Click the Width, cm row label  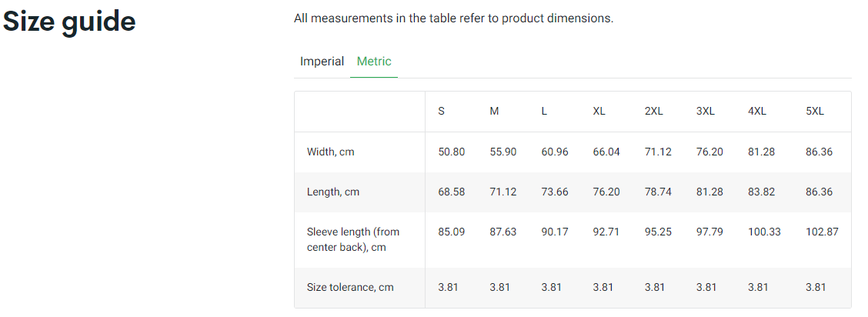pyautogui.click(x=330, y=152)
